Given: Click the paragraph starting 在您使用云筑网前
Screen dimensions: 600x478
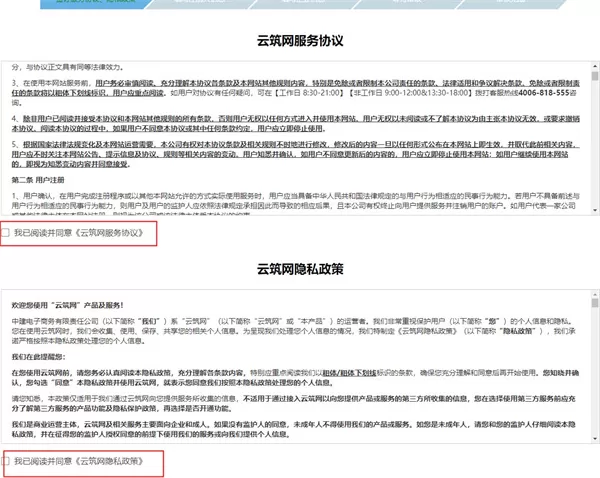Looking at the screenshot, I should click(x=295, y=378).
